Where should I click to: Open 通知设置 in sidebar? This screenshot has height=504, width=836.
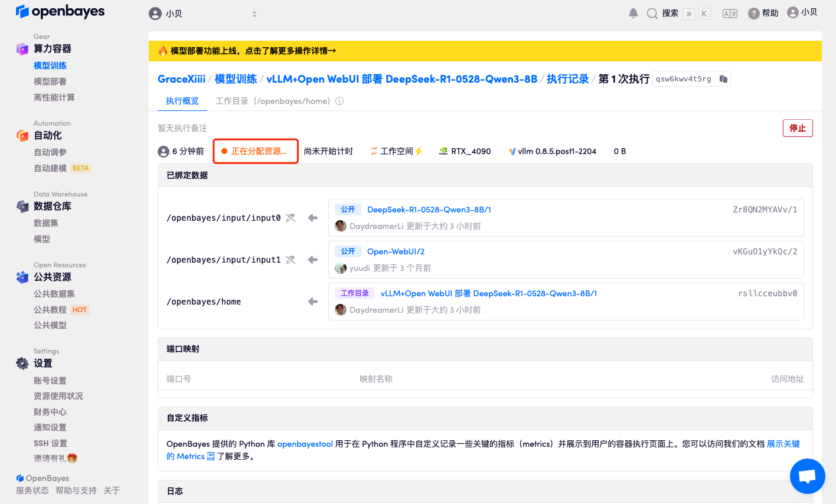[x=50, y=427]
